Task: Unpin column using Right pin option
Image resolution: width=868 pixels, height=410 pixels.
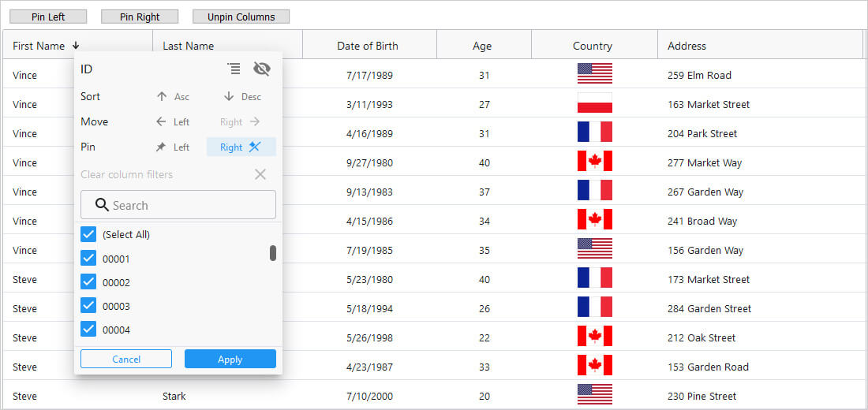Action: point(241,147)
